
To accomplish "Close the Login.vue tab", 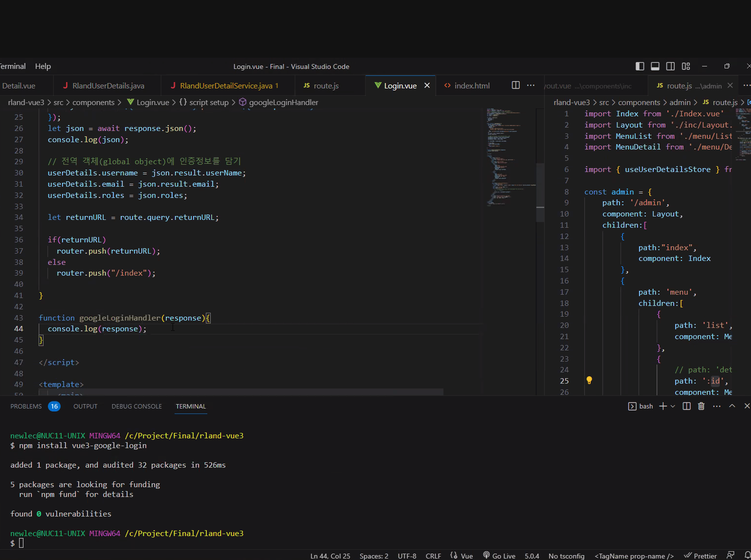I will 427,86.
